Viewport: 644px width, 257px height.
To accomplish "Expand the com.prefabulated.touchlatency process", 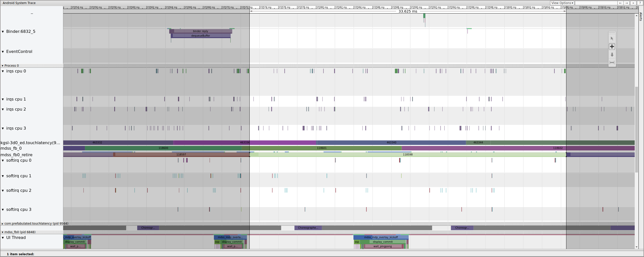I will pyautogui.click(x=3, y=224).
